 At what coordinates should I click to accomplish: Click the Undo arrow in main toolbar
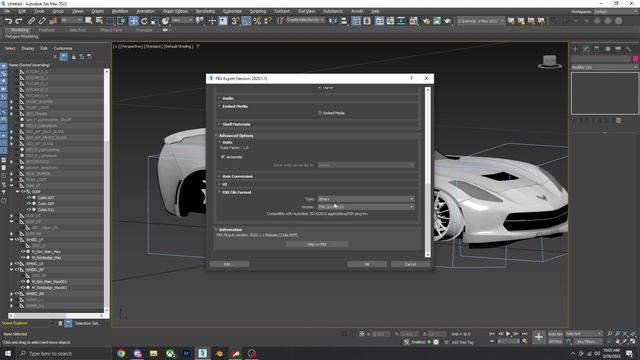click(8, 21)
